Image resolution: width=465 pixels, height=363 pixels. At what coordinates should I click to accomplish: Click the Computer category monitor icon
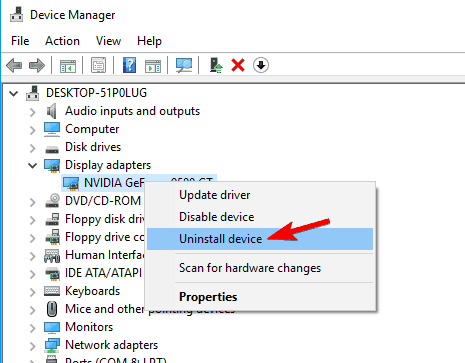coord(52,129)
